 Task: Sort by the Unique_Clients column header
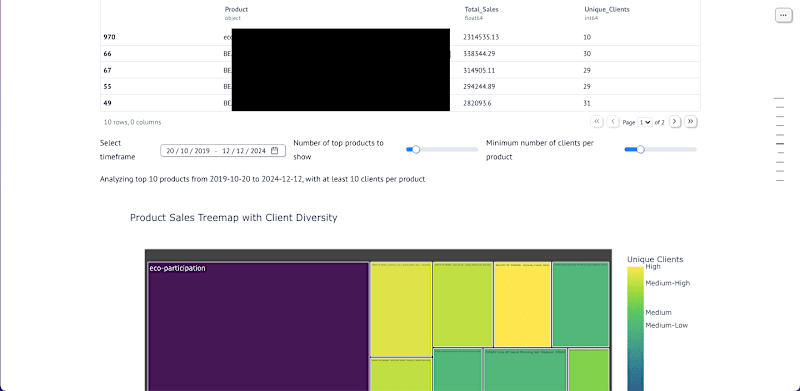607,9
